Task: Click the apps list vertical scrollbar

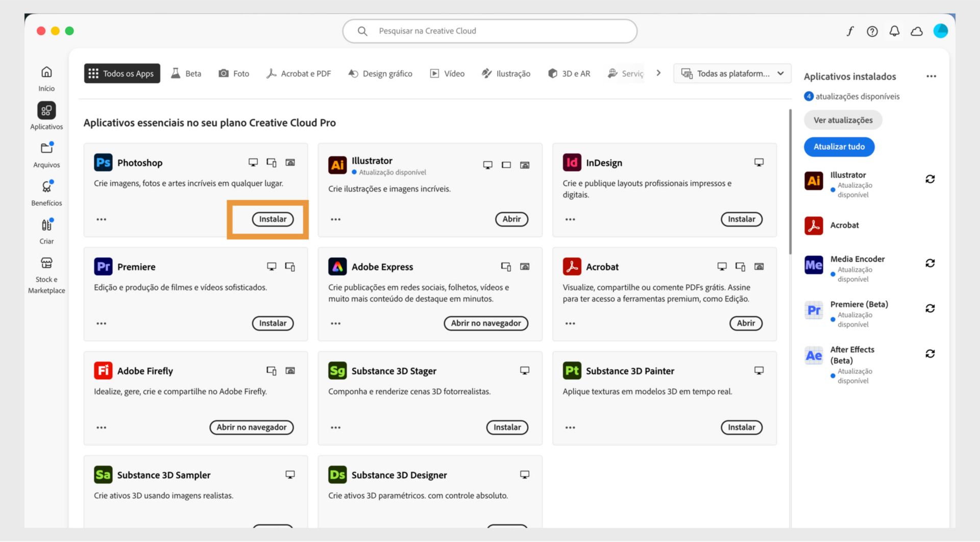Action: pos(790,182)
